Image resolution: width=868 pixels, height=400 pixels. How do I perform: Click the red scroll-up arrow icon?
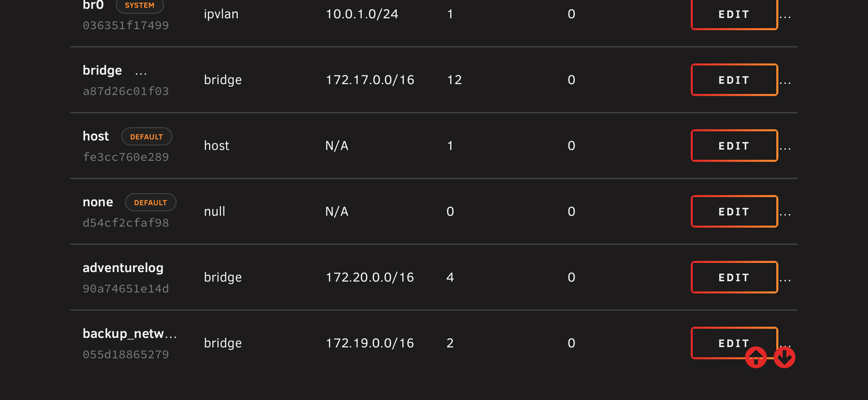tap(756, 357)
